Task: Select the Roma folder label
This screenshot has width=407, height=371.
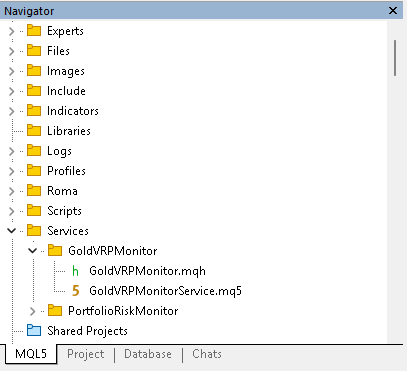Action: pos(62,191)
